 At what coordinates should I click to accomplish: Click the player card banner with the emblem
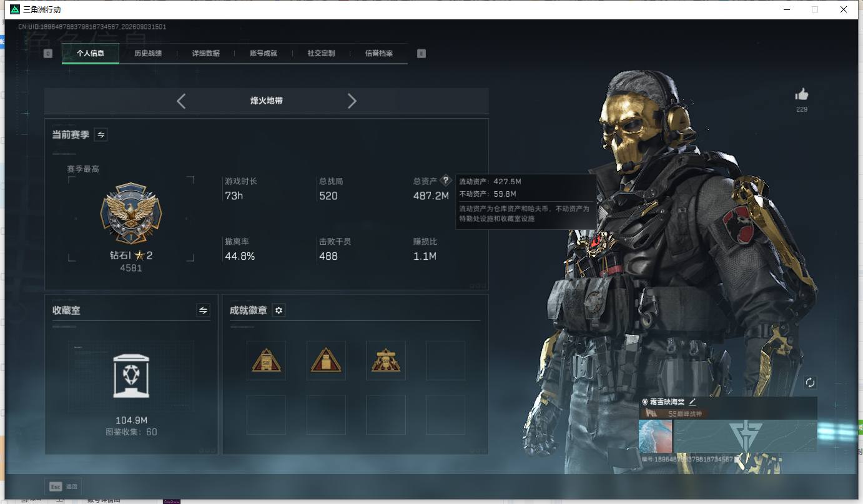(x=746, y=436)
